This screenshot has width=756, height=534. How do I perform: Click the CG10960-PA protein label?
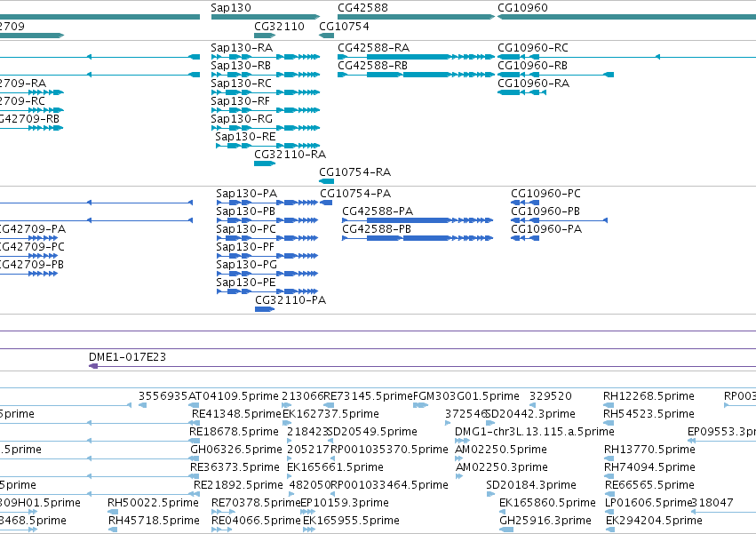tap(546, 229)
